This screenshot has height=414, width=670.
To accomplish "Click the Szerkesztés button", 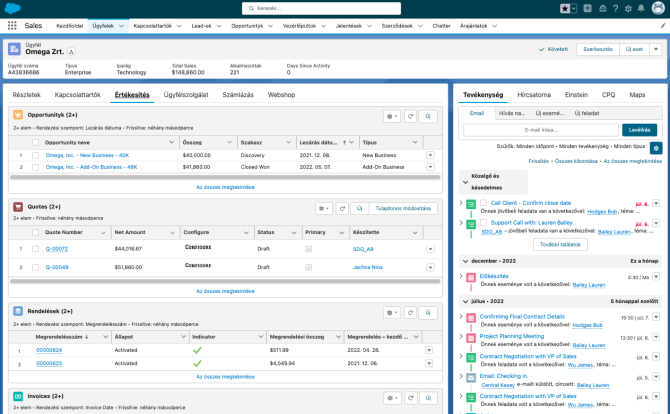I will tap(597, 48).
